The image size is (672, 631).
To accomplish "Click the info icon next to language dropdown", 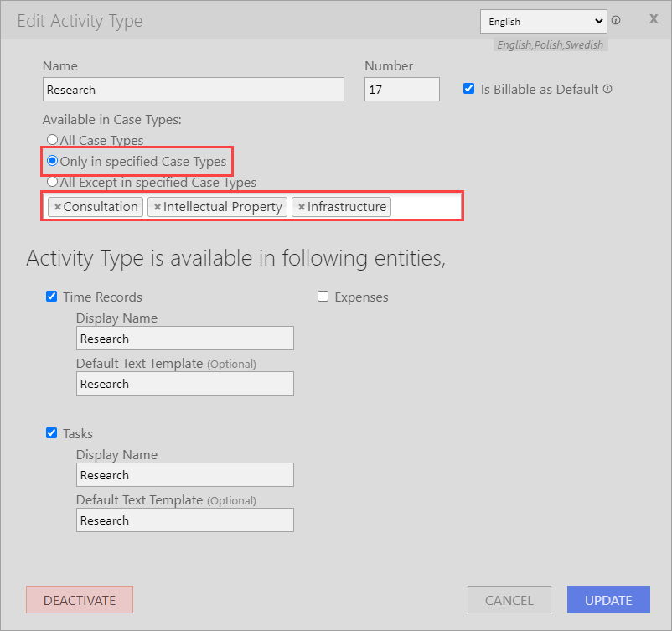I will [x=616, y=20].
